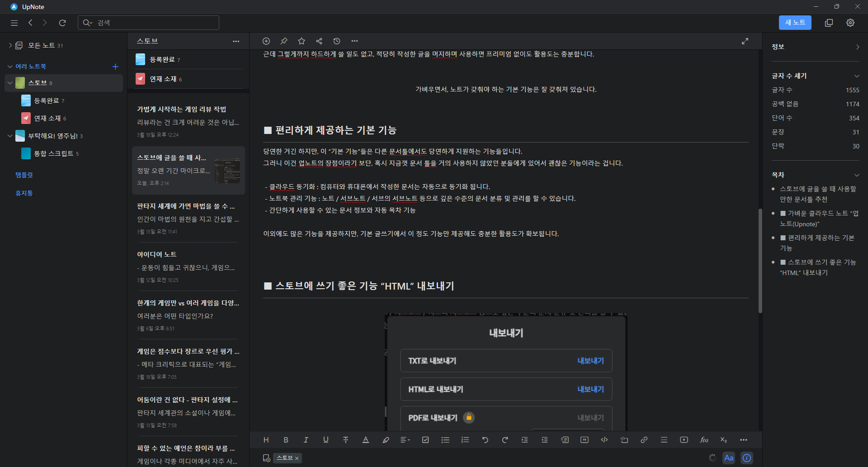Create a new note with 새 노트

[795, 23]
